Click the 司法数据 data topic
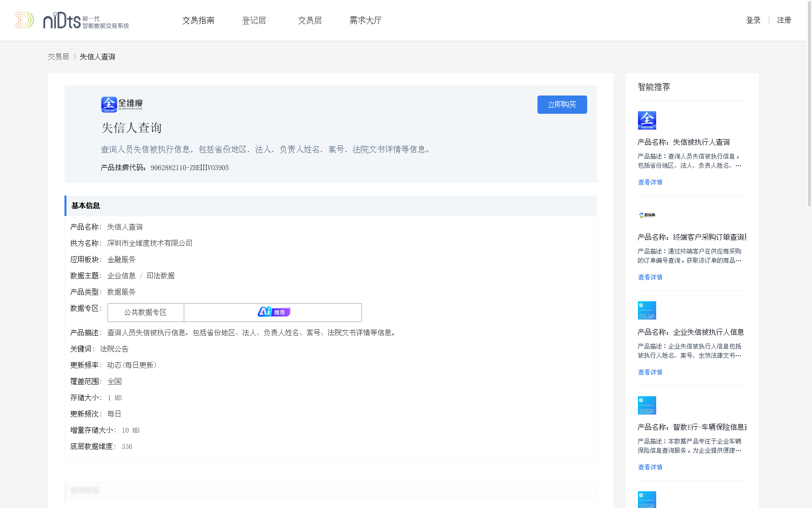This screenshot has height=508, width=812. coord(160,276)
